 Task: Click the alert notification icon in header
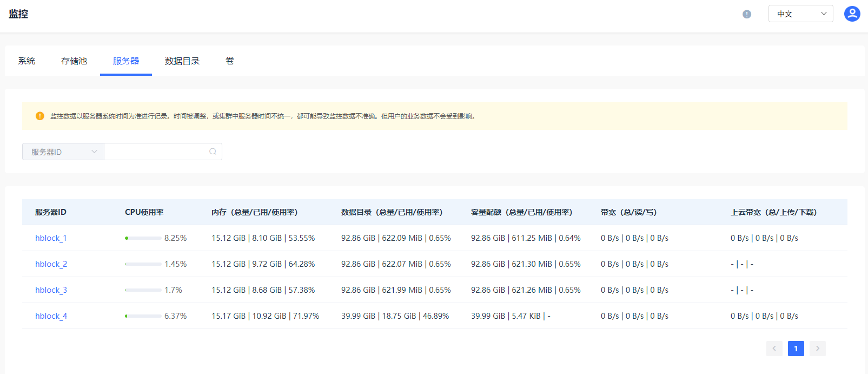click(747, 14)
